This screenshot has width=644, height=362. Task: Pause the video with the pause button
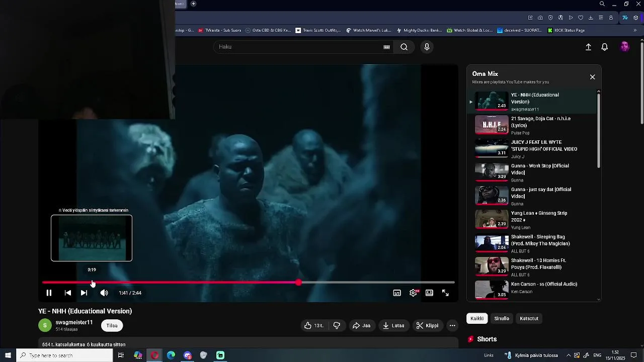pyautogui.click(x=49, y=293)
